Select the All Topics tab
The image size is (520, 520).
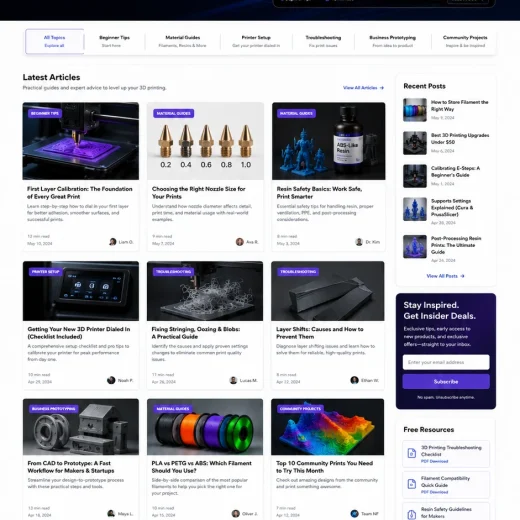click(55, 41)
